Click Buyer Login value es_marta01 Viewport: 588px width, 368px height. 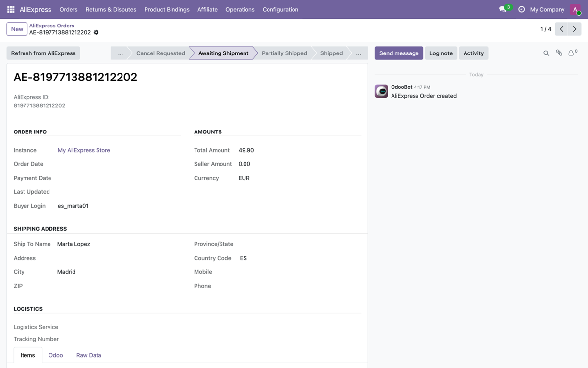click(x=73, y=206)
